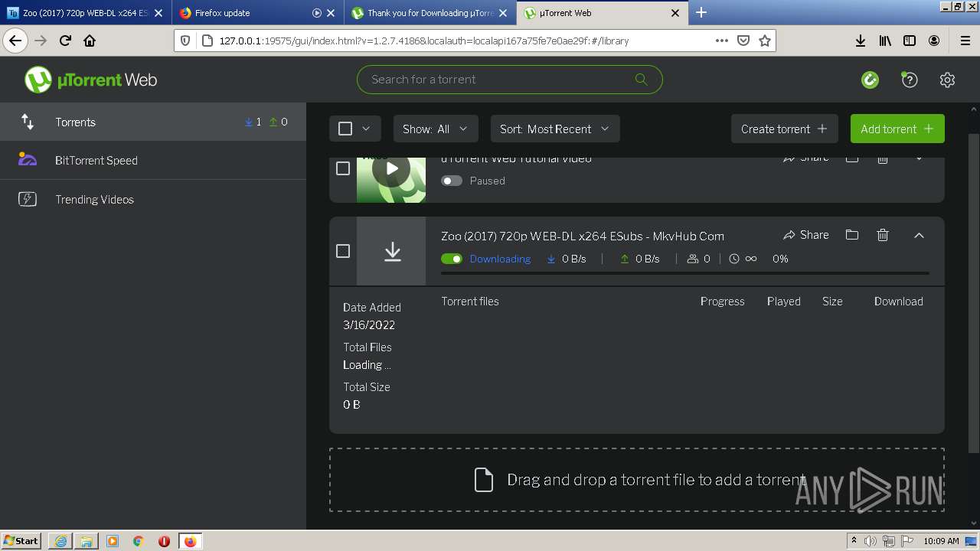Click the Progress column header
The image size is (980, 551).
(722, 302)
